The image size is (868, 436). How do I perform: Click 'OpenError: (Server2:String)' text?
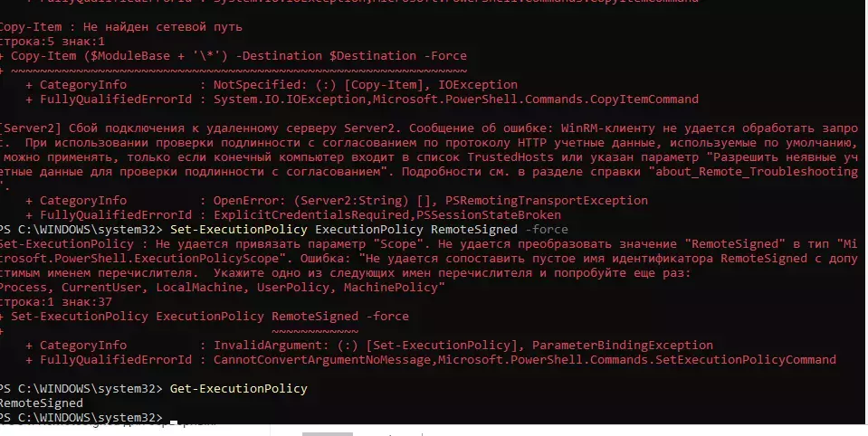311,200
